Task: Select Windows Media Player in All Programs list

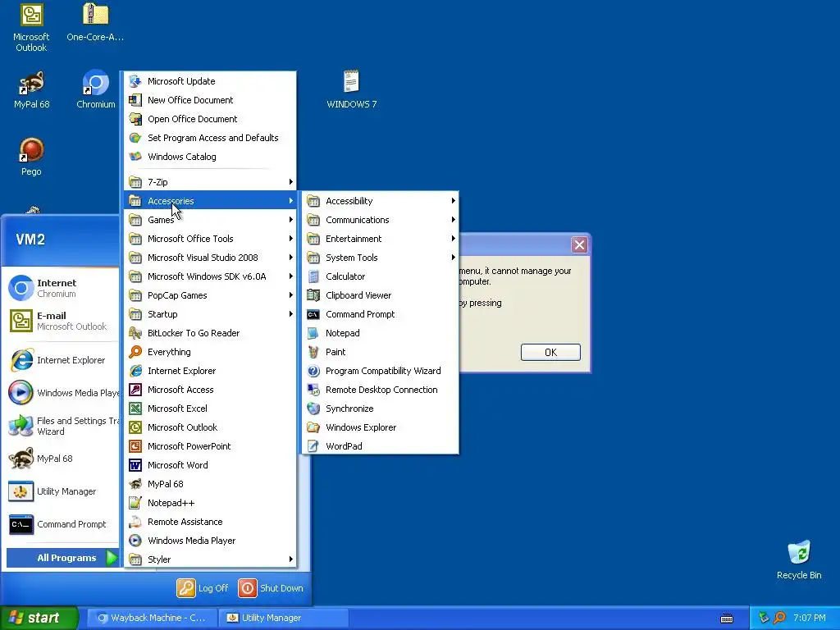Action: (x=211, y=541)
